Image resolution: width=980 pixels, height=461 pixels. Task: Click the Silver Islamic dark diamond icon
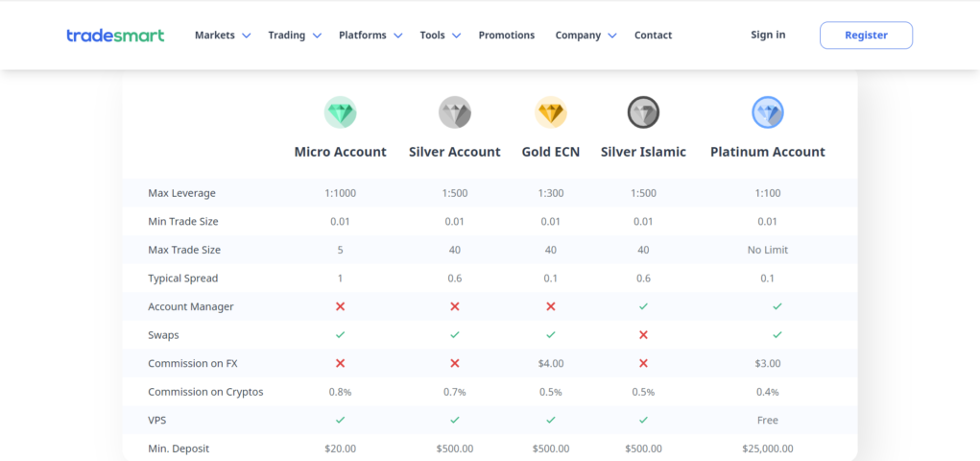pyautogui.click(x=643, y=112)
